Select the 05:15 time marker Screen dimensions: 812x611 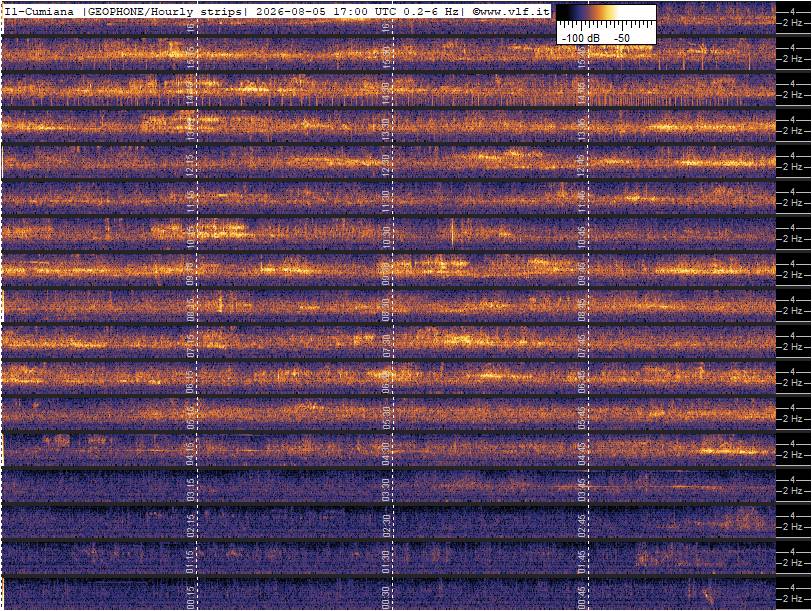point(190,418)
